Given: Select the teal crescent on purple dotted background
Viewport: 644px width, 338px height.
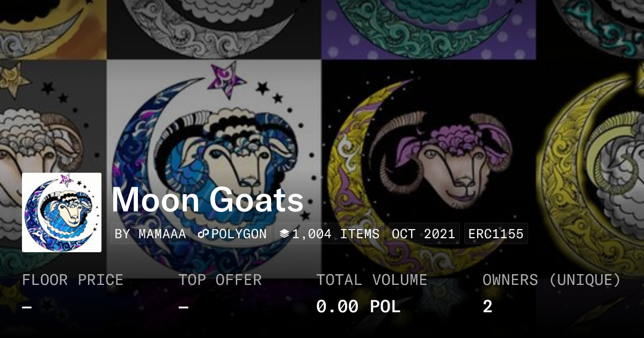Looking at the screenshot, I should tap(429, 29).
